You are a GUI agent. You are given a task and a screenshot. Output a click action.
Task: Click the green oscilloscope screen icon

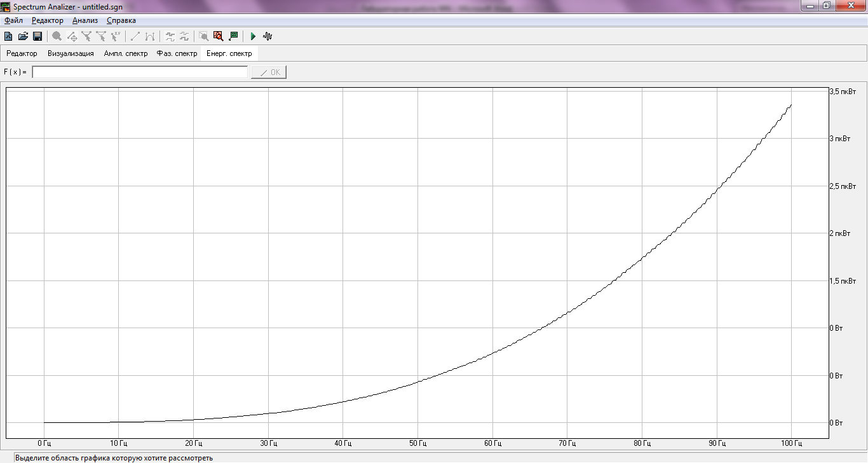(233, 36)
